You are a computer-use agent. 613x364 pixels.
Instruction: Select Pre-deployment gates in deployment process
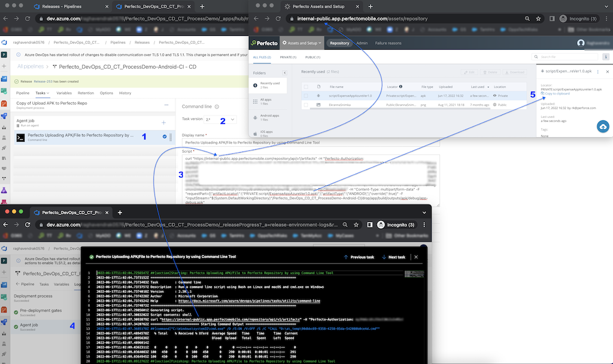[45, 312]
